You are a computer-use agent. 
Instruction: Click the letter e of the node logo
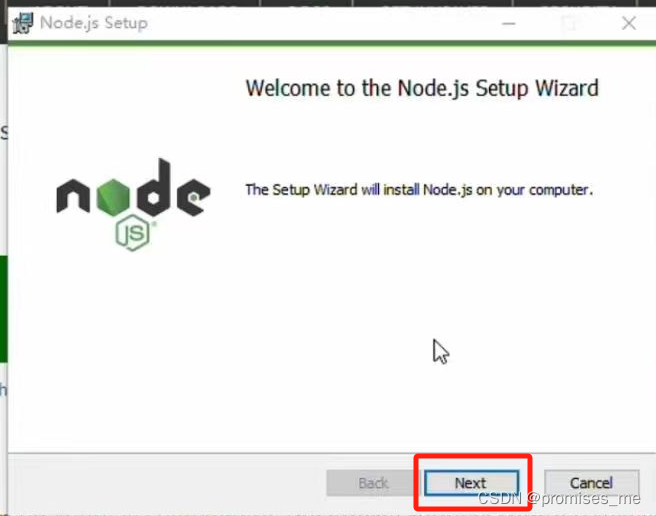point(193,197)
